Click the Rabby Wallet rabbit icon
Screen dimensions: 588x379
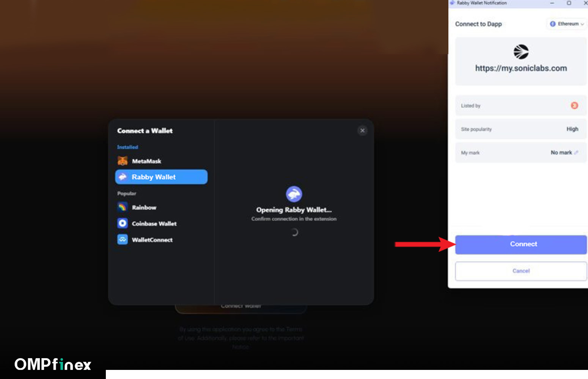[x=123, y=177]
